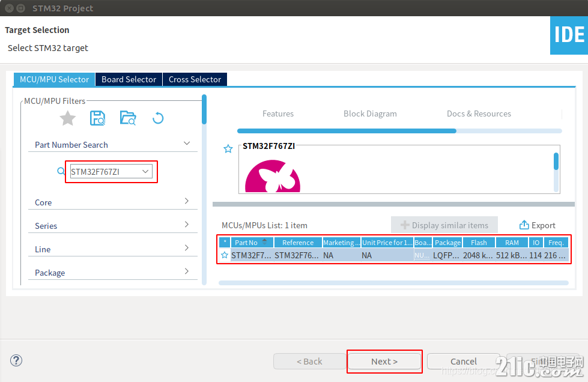588x382 pixels.
Task: Switch to Board Selector tab
Action: click(x=129, y=79)
